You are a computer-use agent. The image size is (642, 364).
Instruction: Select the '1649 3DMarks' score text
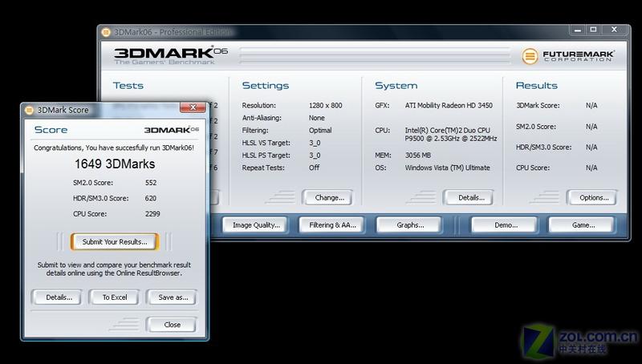click(115, 164)
